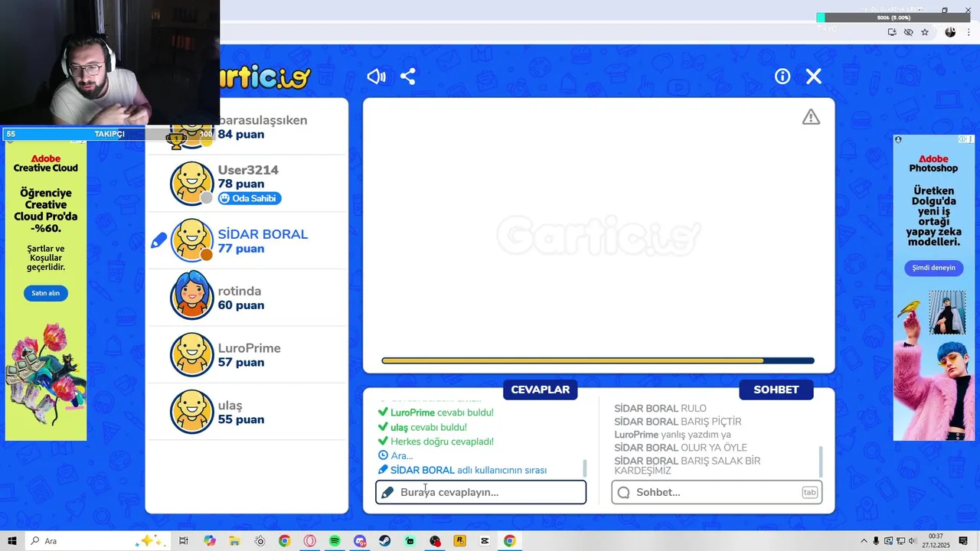Mute the game sound speaker icon
The image size is (980, 551).
(x=376, y=77)
